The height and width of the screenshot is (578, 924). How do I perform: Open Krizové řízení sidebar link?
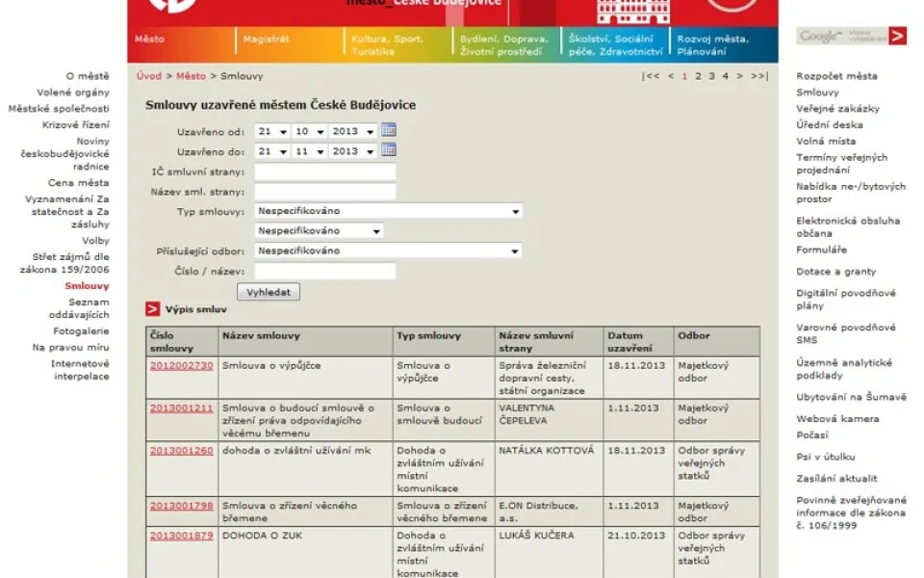tap(75, 125)
